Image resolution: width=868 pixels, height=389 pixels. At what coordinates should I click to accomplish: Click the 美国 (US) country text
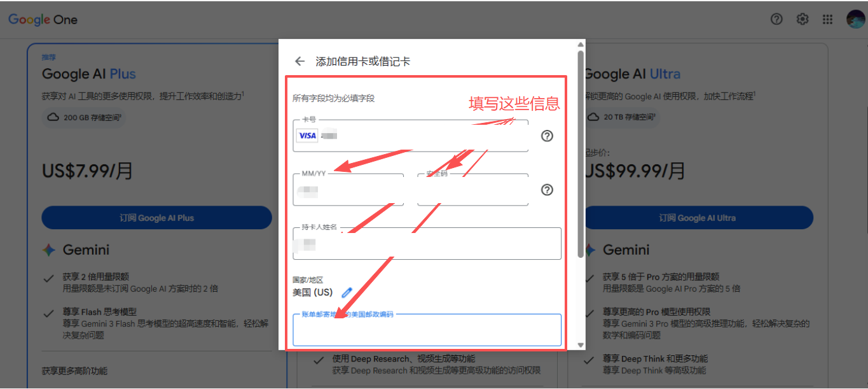[312, 292]
